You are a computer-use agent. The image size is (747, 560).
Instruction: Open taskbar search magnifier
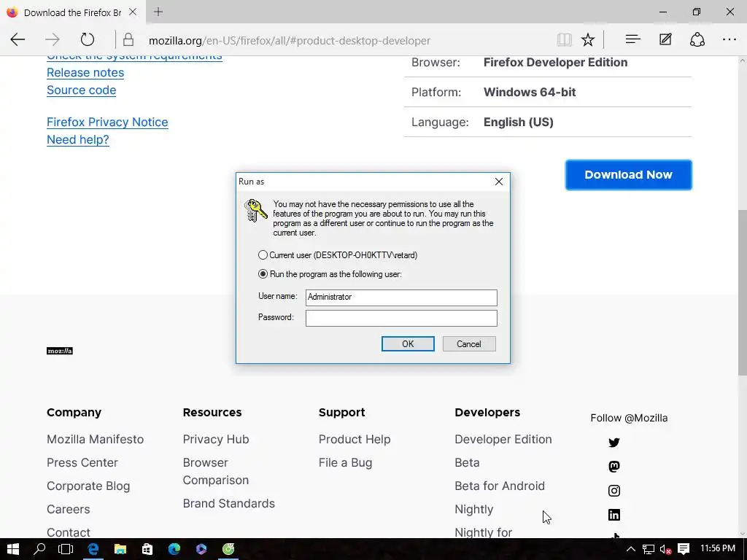click(x=39, y=549)
